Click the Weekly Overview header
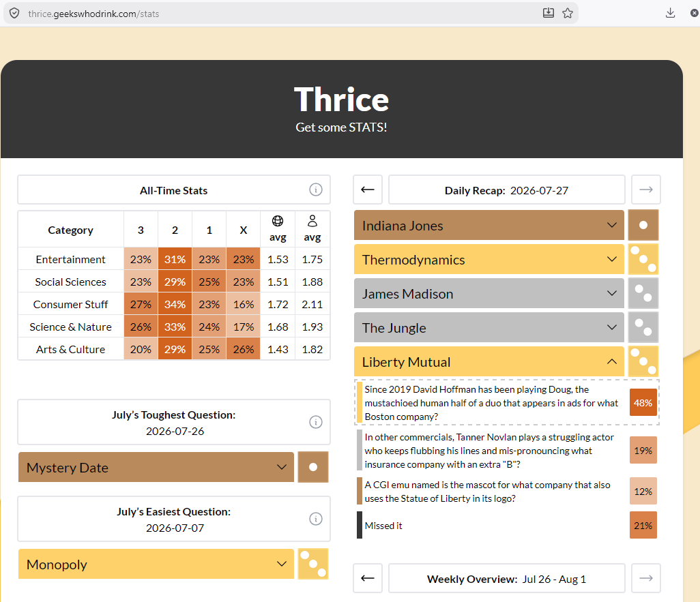 pyautogui.click(x=507, y=579)
